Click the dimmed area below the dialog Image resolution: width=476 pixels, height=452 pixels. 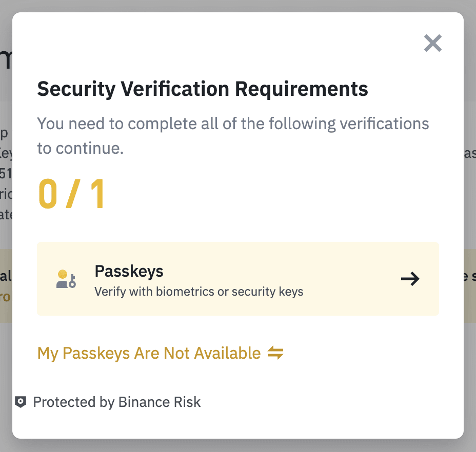(x=238, y=445)
